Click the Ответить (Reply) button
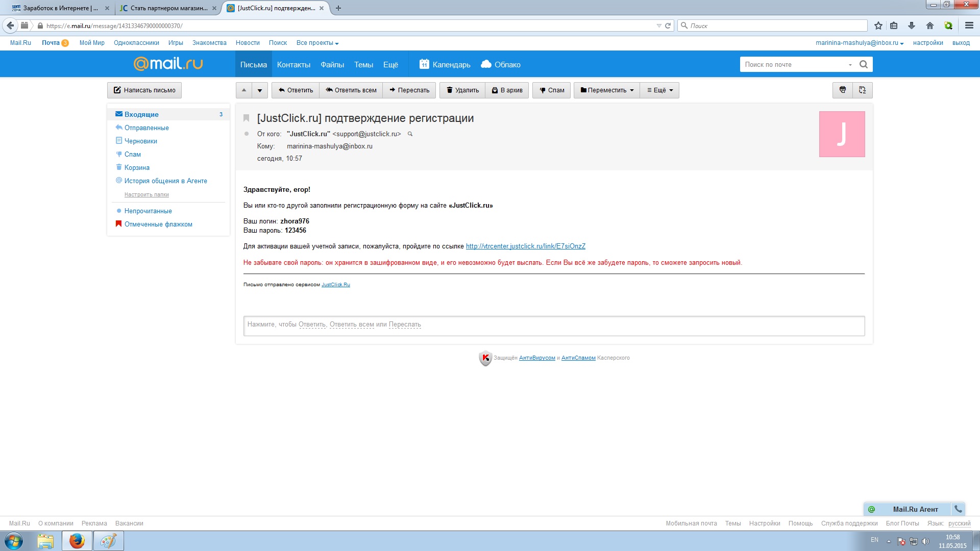Screen dimensions: 980x551 pyautogui.click(x=296, y=90)
